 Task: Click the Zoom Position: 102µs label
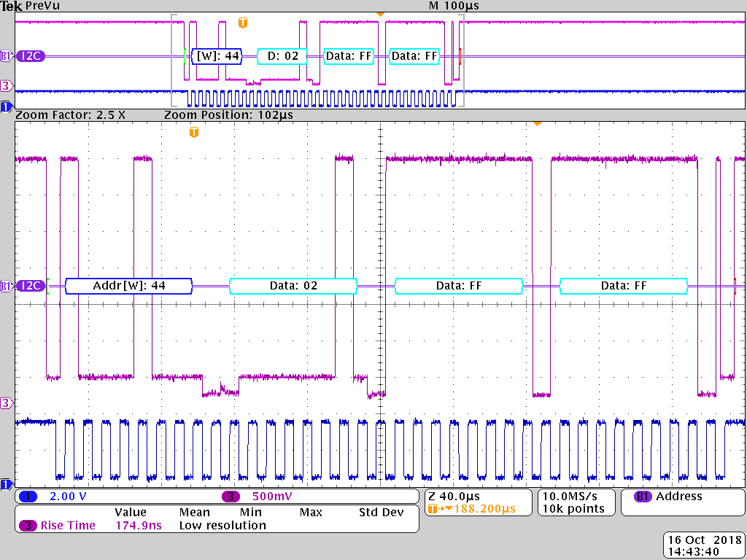point(228,114)
